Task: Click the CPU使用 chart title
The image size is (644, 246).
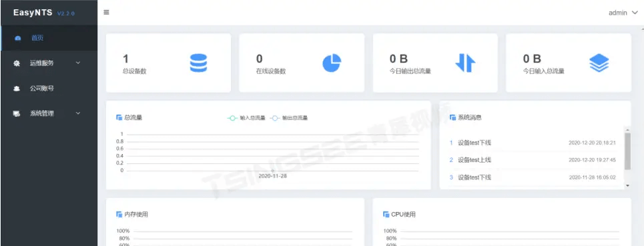Action: point(403,215)
